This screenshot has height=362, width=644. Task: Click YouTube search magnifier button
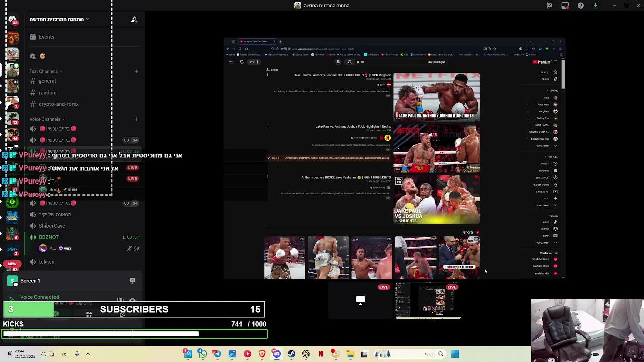[x=350, y=62]
